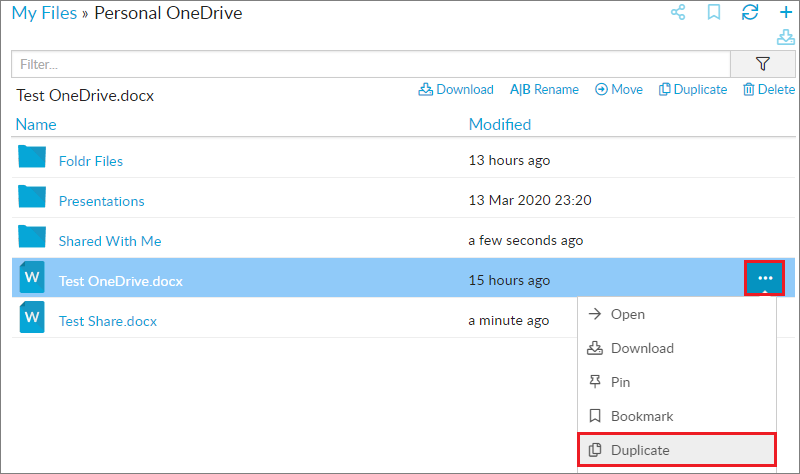
Task: Click Delete in the file action bar
Action: [769, 90]
